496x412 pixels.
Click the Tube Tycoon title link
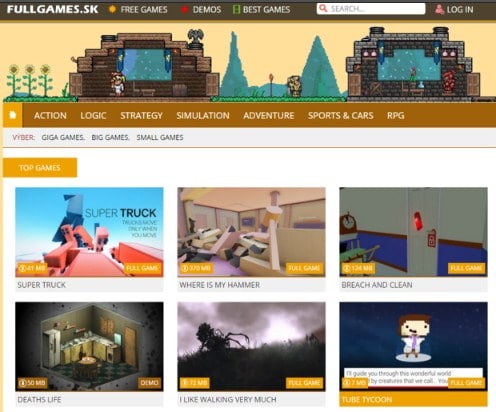367,399
